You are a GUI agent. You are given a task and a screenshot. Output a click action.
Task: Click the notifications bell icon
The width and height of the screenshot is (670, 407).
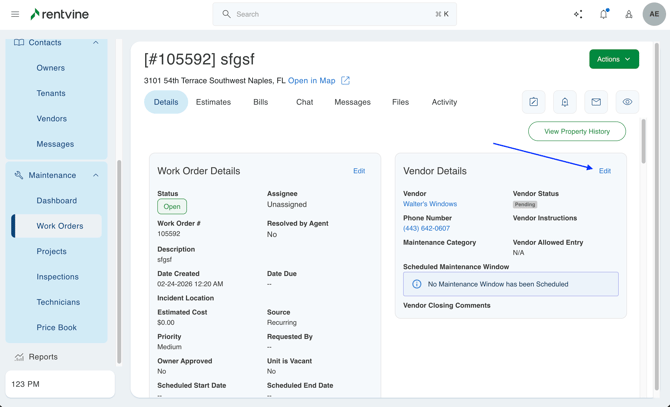click(x=603, y=14)
